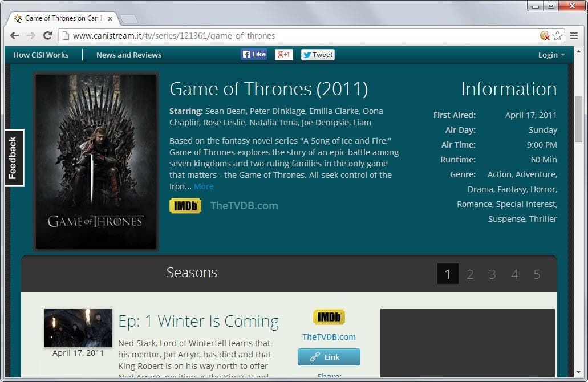Click the Air Time value 9:00 PM
This screenshot has height=382, width=588.
[542, 145]
